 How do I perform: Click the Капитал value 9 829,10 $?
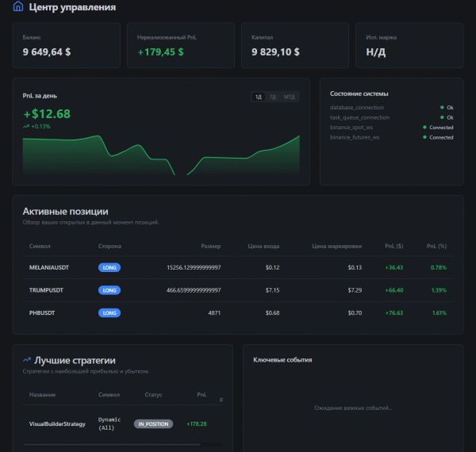[275, 52]
